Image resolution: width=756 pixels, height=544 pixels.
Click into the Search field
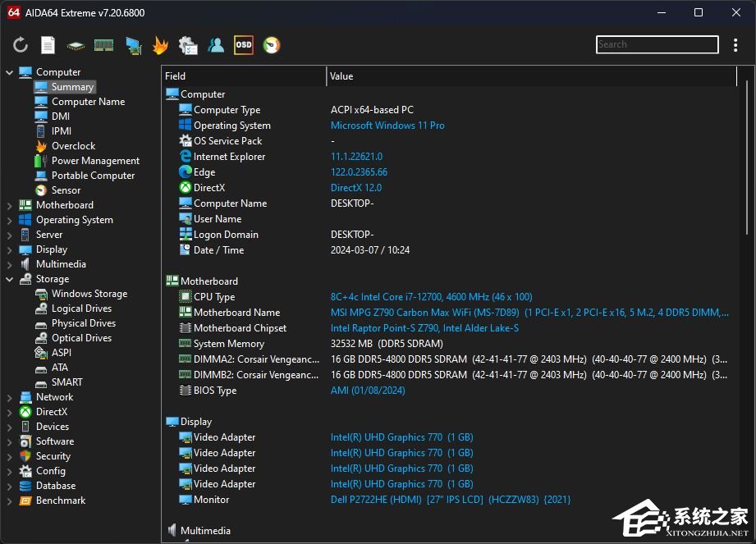(657, 44)
